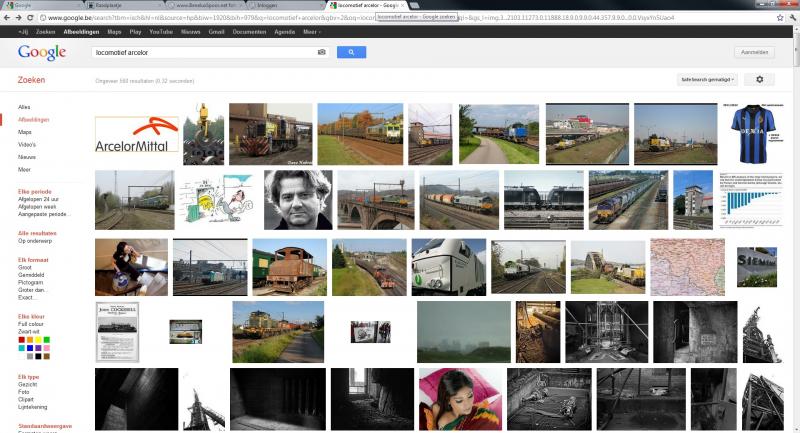
Task: Open the SafeSearch gematigd dropdown
Action: 707,80
